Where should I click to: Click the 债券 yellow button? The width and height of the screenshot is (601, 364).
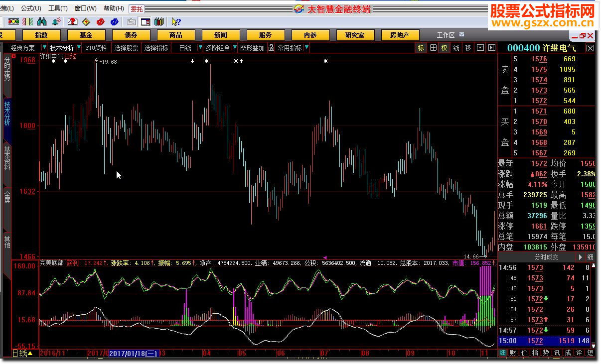(x=131, y=35)
